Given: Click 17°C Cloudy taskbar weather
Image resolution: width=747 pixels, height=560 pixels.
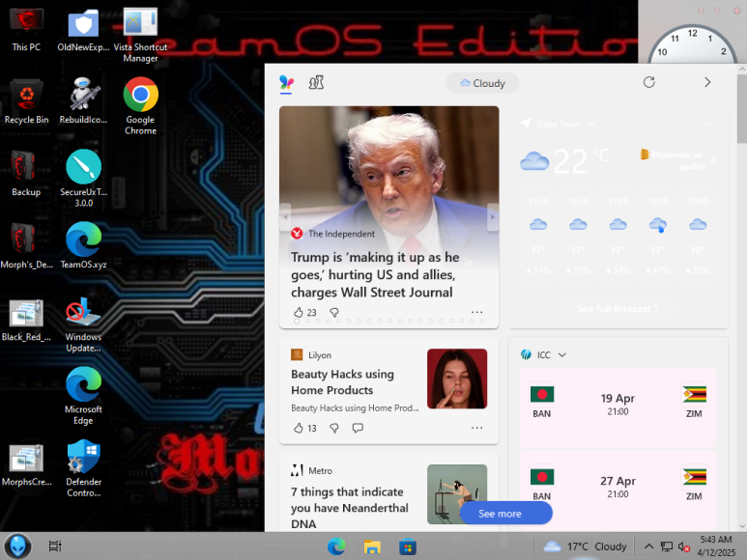Looking at the screenshot, I should click(585, 546).
